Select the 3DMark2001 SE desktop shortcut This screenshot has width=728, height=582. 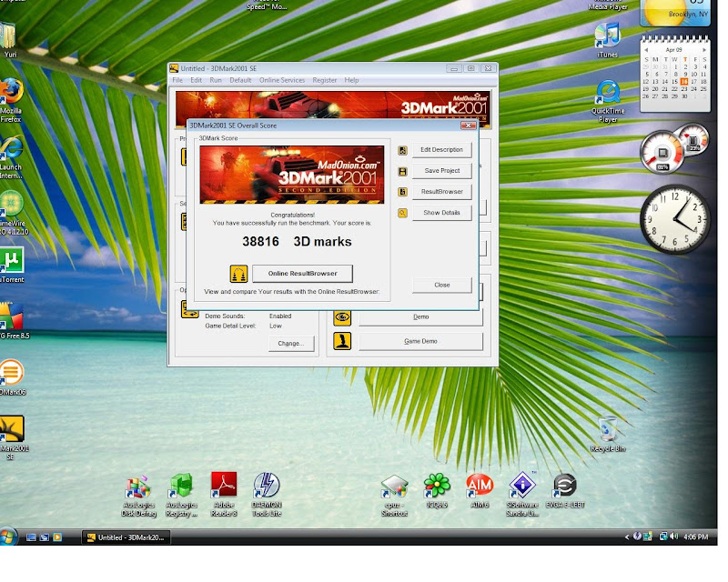[13, 438]
